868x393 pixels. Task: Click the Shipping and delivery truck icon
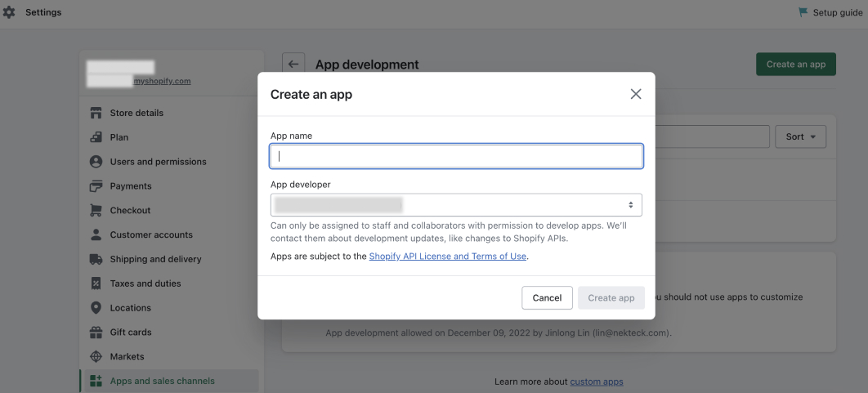(96, 259)
